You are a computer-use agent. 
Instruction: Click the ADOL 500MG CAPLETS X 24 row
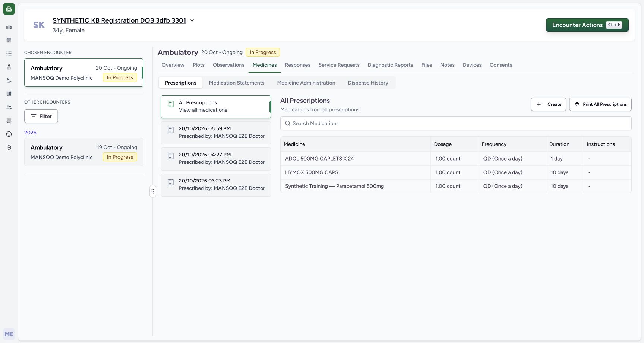pos(456,158)
